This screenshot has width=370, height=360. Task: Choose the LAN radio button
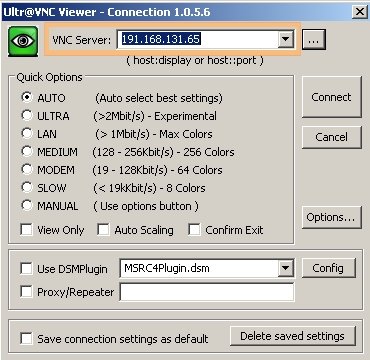(x=27, y=134)
